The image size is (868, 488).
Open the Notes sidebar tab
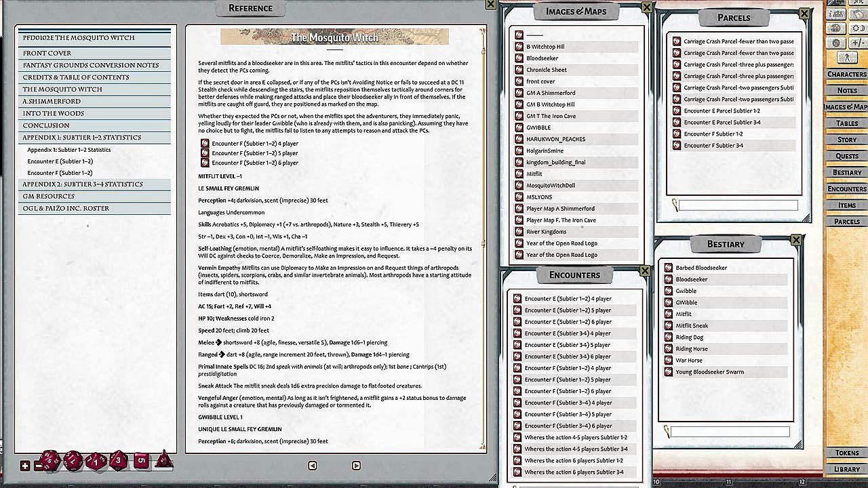pos(846,90)
